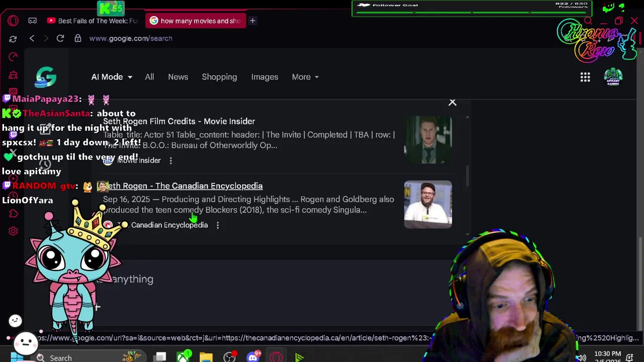
Task: Expand the More search filters dropdown
Action: coord(305,77)
